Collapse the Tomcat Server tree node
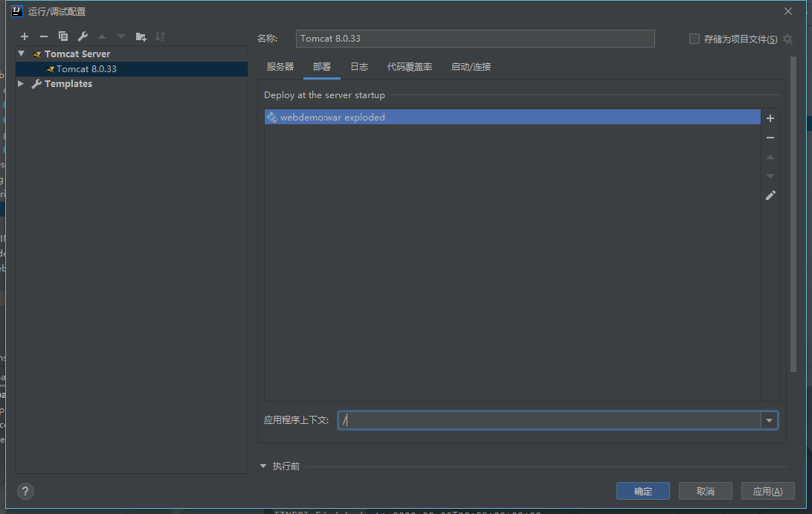 point(22,54)
